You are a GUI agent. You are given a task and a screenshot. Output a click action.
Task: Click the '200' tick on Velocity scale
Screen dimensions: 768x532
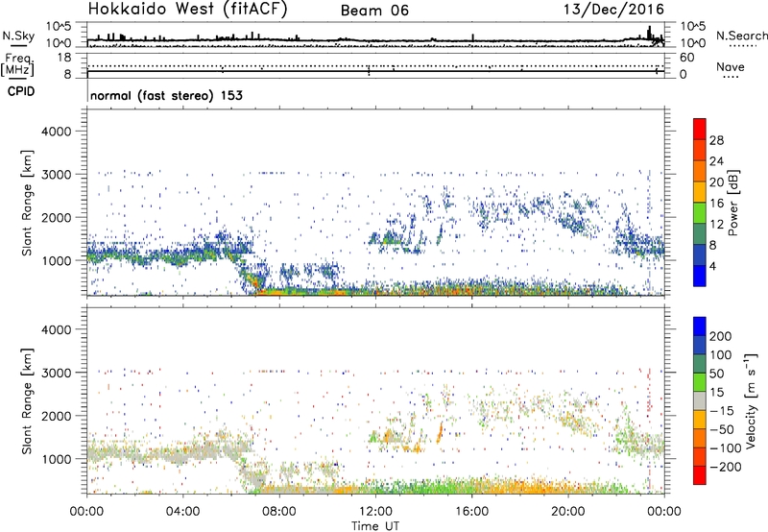coord(721,336)
